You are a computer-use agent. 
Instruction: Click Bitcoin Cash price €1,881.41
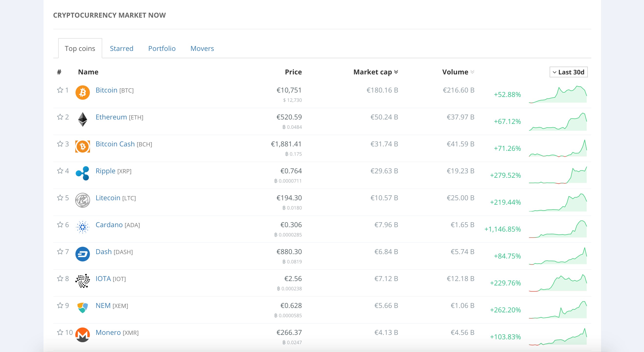click(286, 144)
